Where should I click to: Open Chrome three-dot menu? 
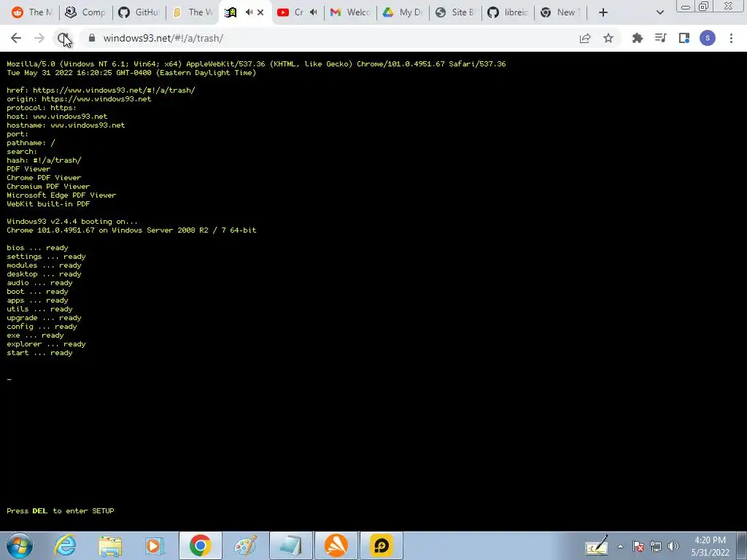click(731, 38)
